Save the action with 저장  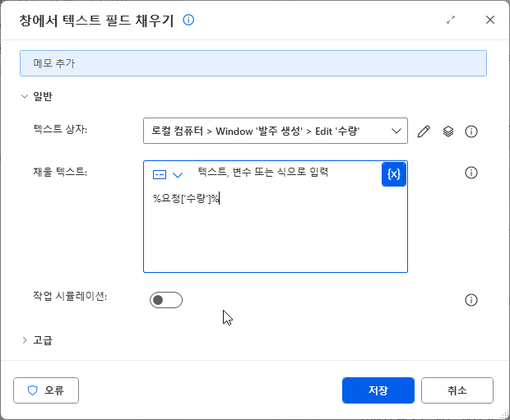[x=378, y=390]
